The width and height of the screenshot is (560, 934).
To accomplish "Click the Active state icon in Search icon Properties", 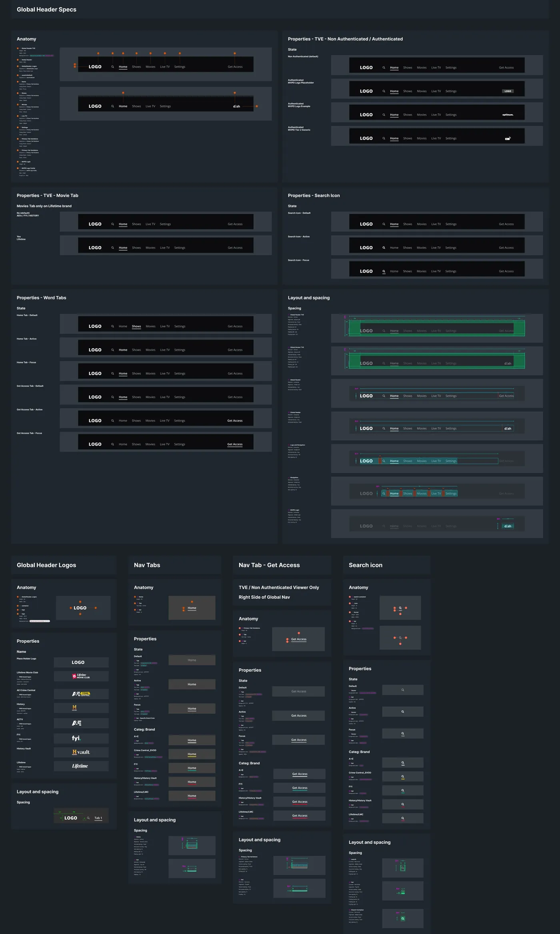I will 403,711.
